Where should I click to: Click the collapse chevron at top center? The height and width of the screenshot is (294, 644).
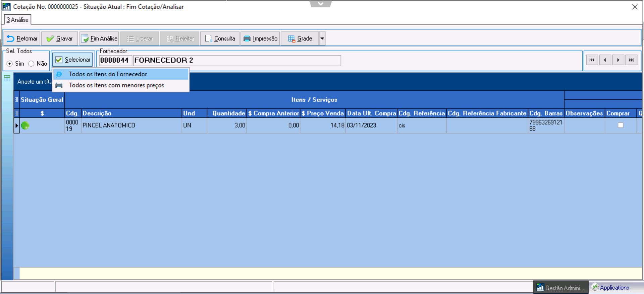pyautogui.click(x=321, y=4)
